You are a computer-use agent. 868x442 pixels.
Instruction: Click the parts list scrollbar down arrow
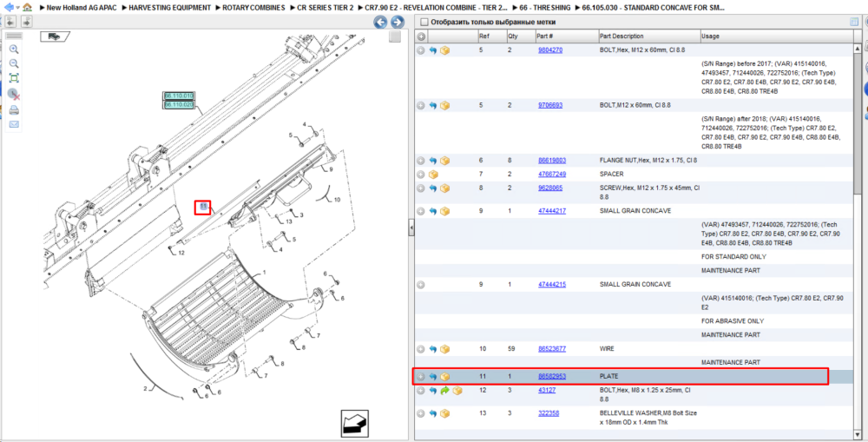858,433
